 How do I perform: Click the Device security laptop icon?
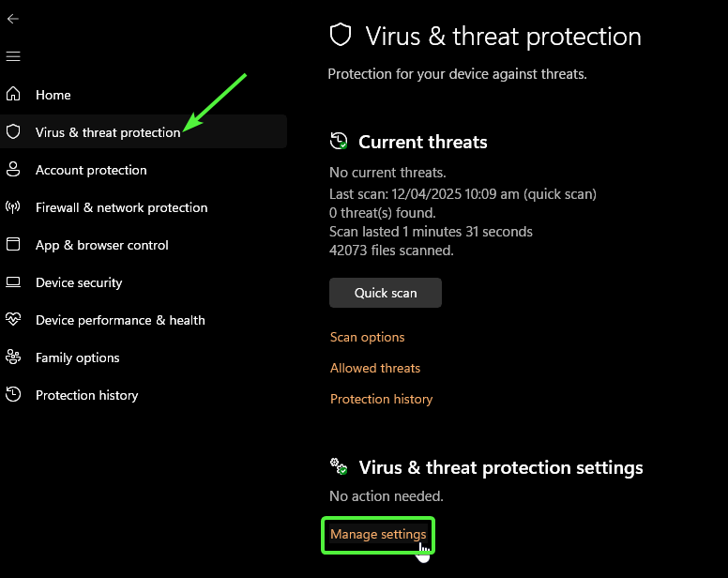click(x=13, y=282)
